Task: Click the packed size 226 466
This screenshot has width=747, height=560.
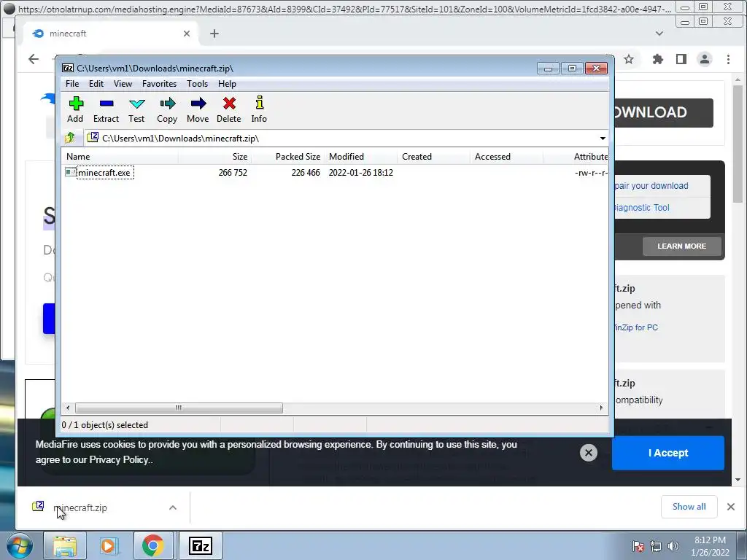Action: pyautogui.click(x=306, y=173)
